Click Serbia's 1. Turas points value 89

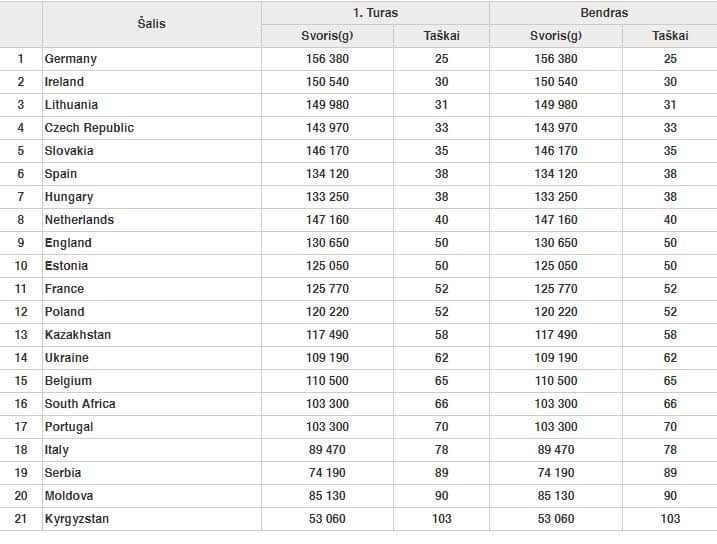[441, 473]
